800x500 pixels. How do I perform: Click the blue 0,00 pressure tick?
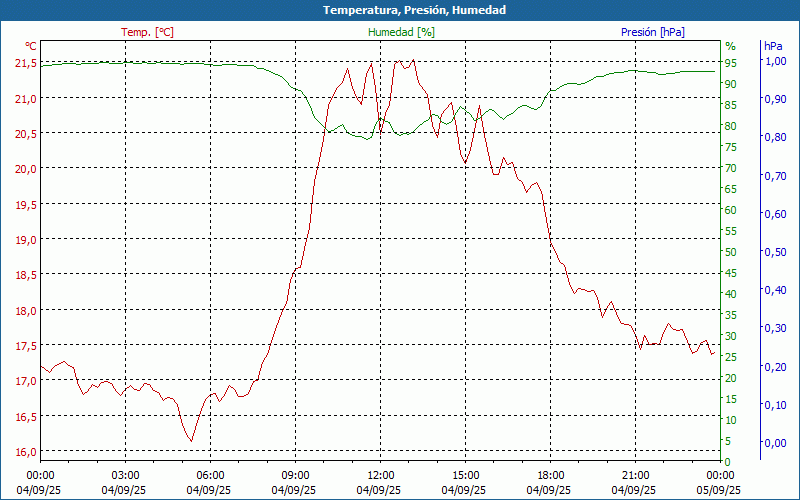click(x=775, y=443)
